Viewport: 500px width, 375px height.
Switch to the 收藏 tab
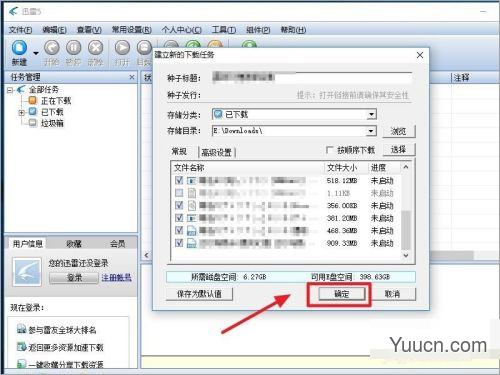[x=74, y=244]
